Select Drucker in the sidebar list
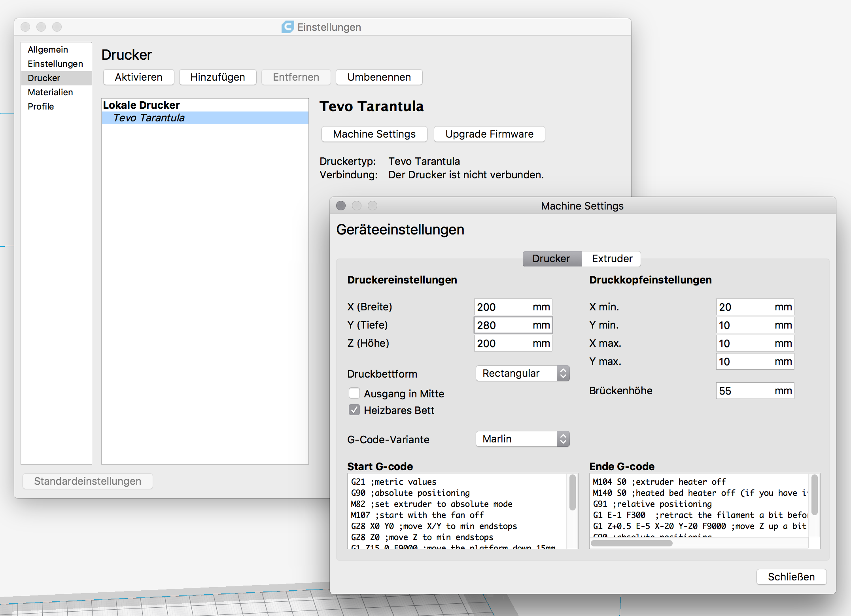Image resolution: width=851 pixels, height=616 pixels. click(x=56, y=78)
